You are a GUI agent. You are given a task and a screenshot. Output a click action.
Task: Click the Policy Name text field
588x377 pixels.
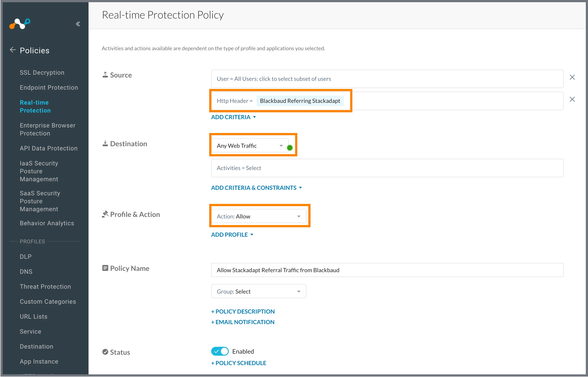point(387,270)
